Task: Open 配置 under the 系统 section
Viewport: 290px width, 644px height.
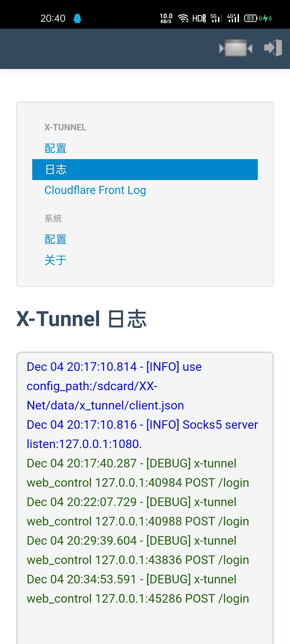Action: [x=56, y=239]
